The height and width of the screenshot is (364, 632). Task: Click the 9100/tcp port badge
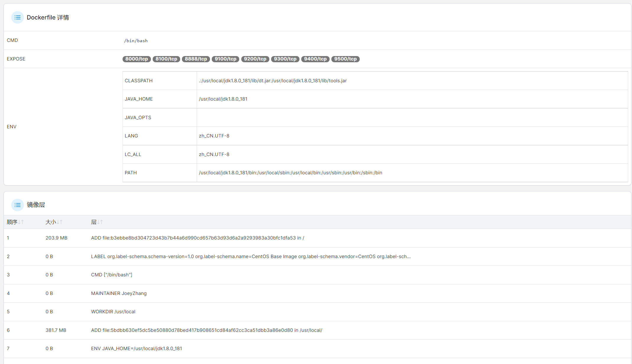(x=225, y=59)
